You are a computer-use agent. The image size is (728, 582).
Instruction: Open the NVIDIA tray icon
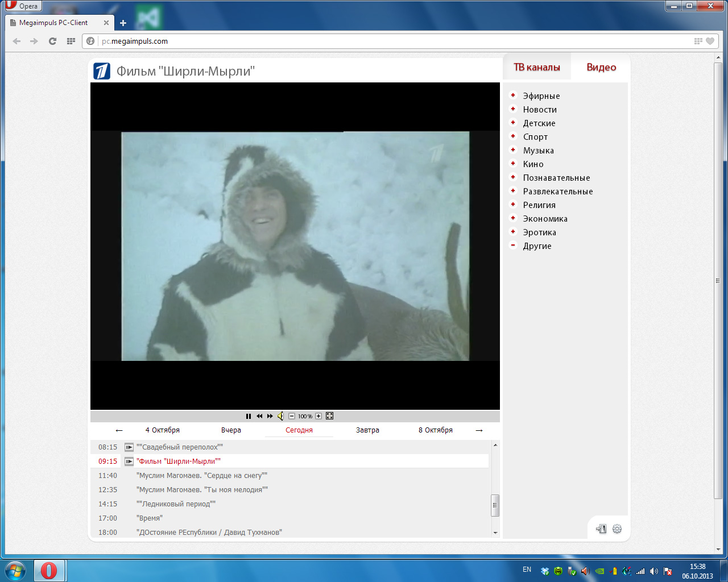tap(599, 571)
